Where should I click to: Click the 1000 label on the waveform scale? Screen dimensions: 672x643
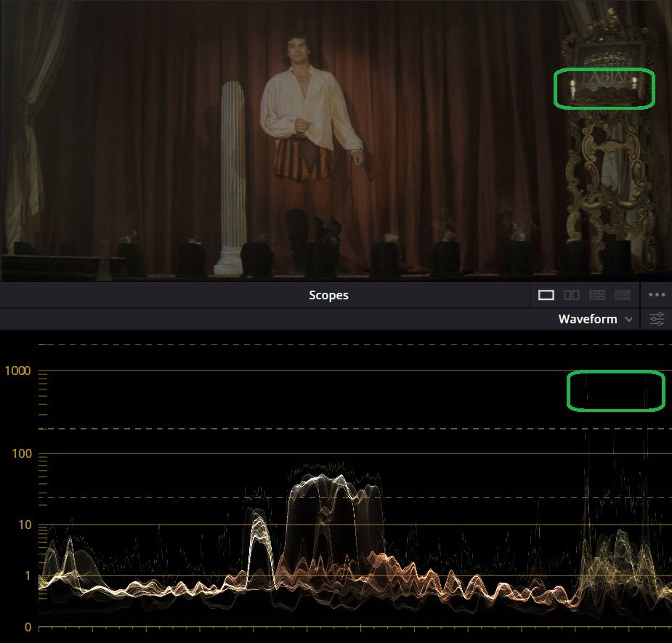click(17, 371)
